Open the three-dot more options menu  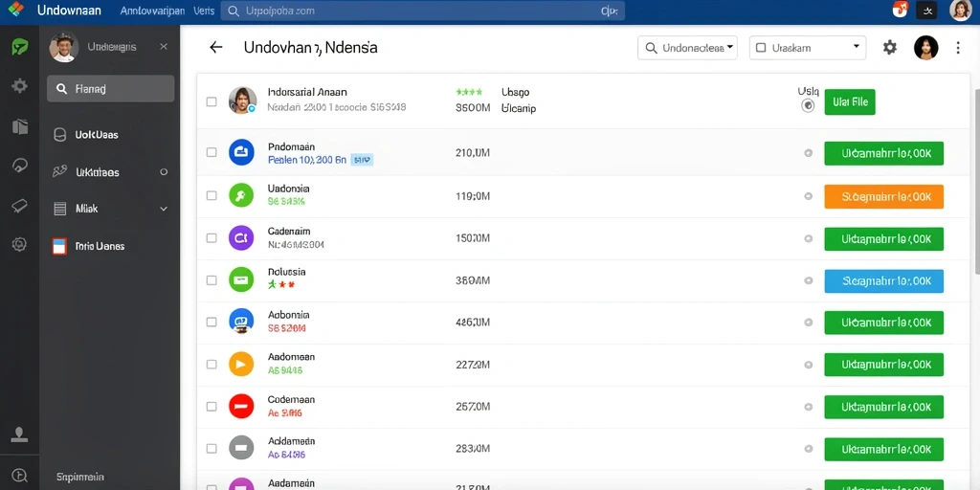click(958, 48)
